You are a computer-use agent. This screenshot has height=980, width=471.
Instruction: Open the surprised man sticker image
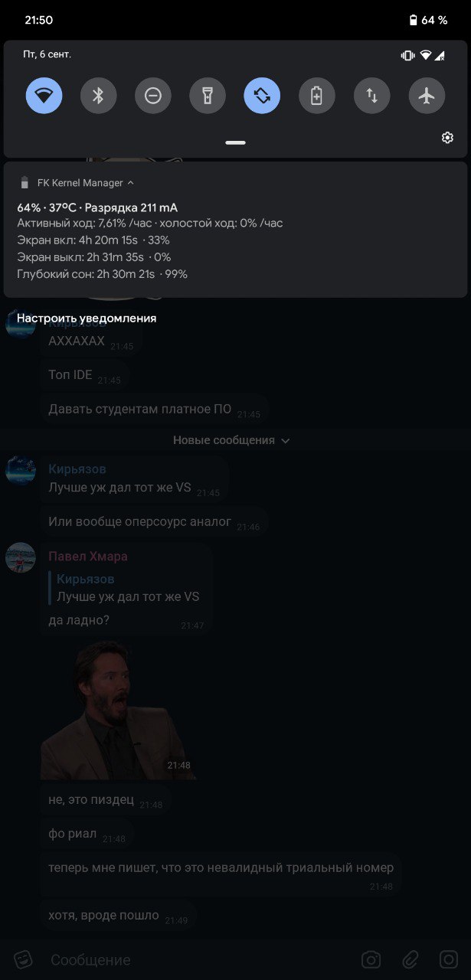click(118, 710)
